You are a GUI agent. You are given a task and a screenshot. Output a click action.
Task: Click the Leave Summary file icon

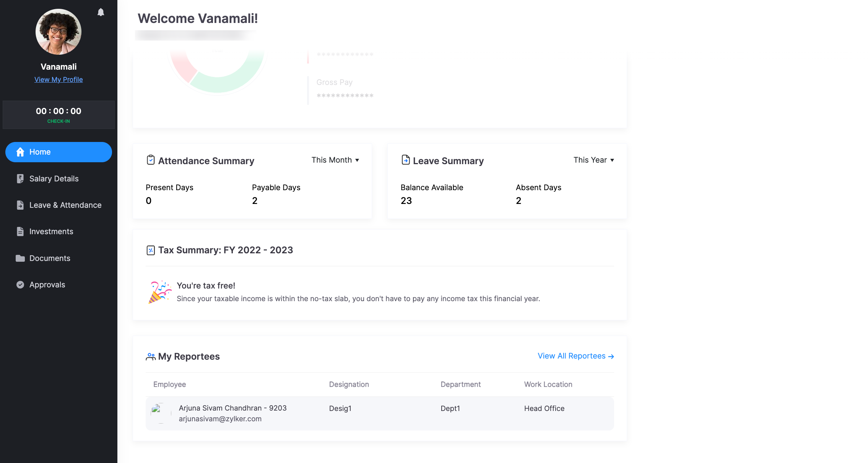tap(405, 160)
